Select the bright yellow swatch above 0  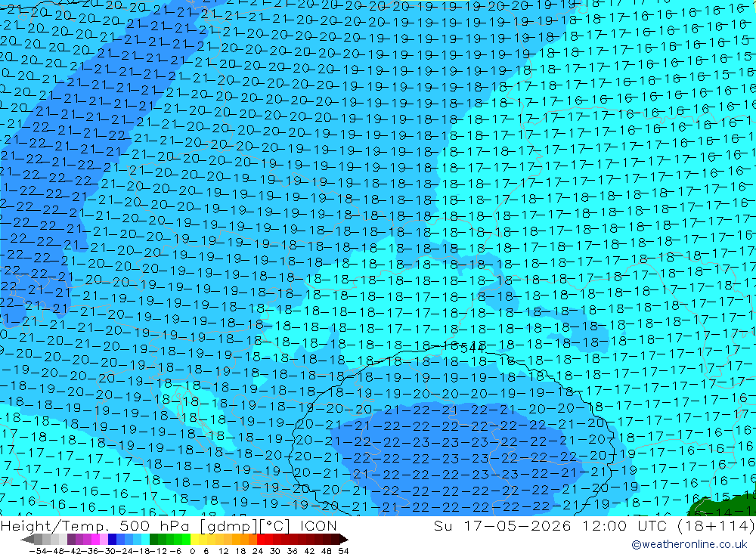click(194, 540)
